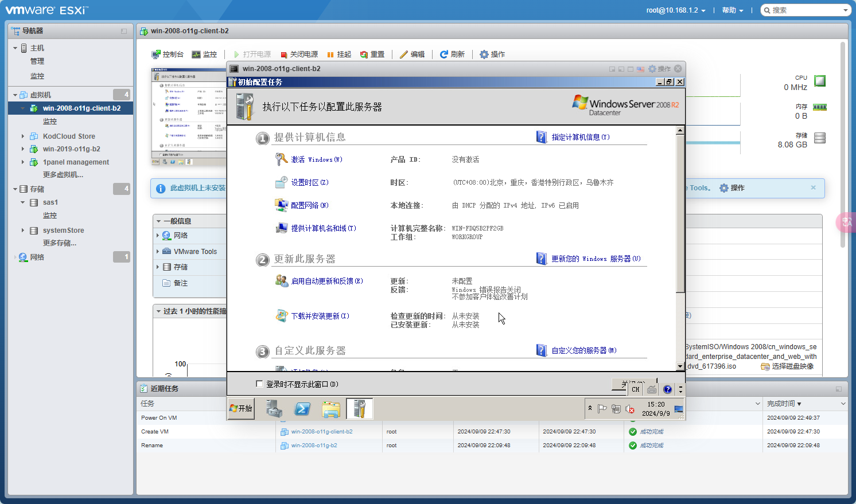Expand the systemStore datastore node
Screen dimensions: 856x504
pos(23,230)
